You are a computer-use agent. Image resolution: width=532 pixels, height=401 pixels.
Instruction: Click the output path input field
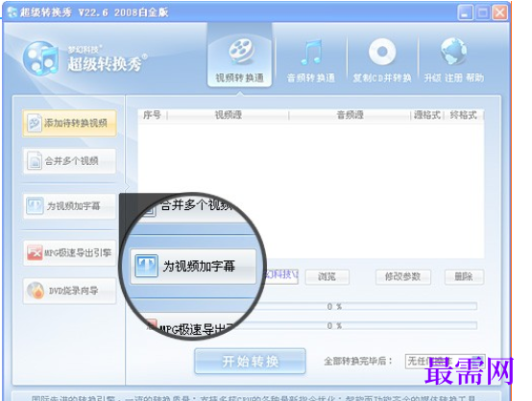281,276
